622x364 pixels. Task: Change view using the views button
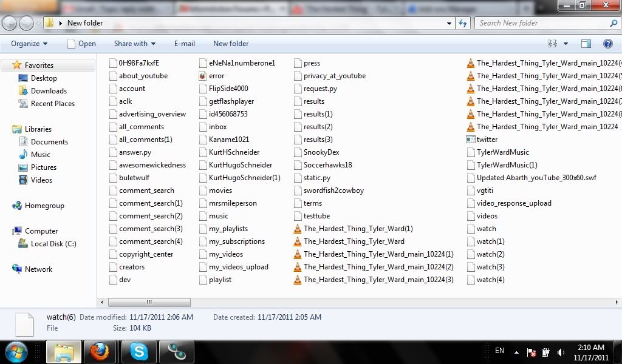tap(552, 44)
